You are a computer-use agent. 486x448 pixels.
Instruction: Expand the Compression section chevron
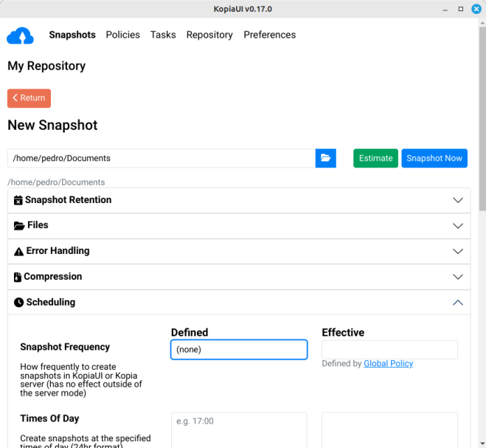(458, 277)
